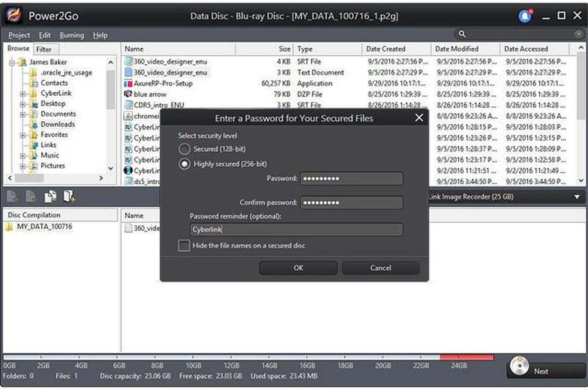Close the password dialog with X

(419, 118)
